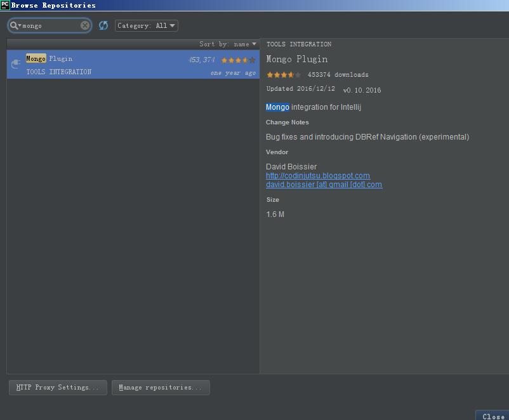
Task: Click the Mongo Plugin title in details
Action: click(x=296, y=59)
